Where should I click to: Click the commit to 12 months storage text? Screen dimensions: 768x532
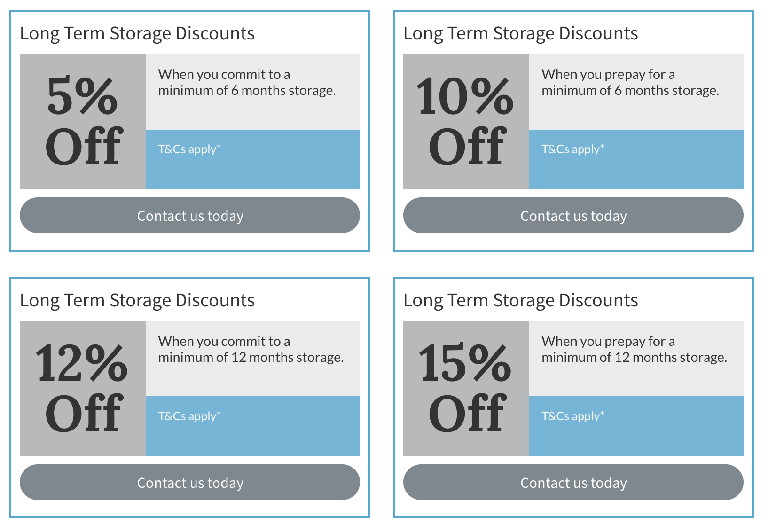click(x=251, y=349)
